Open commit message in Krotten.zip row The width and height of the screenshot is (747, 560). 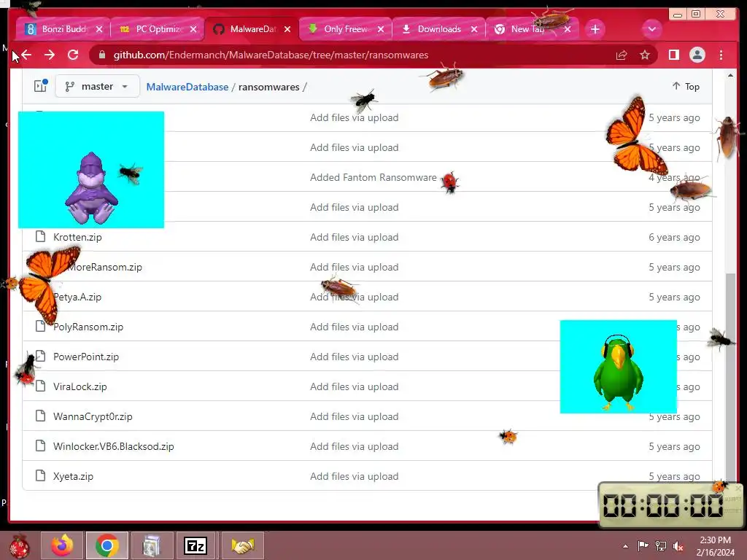[x=354, y=237]
